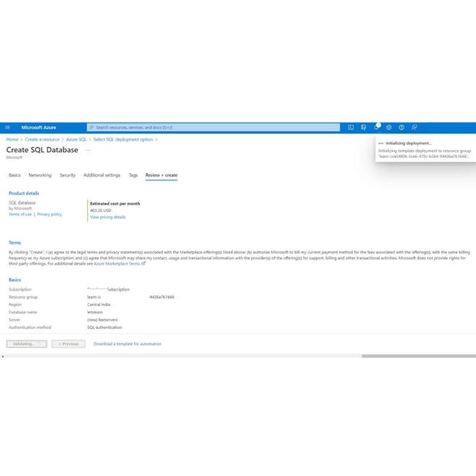This screenshot has height=476, width=476.
Task: Navigate to Create a resource breadcrumb
Action: [x=43, y=139]
